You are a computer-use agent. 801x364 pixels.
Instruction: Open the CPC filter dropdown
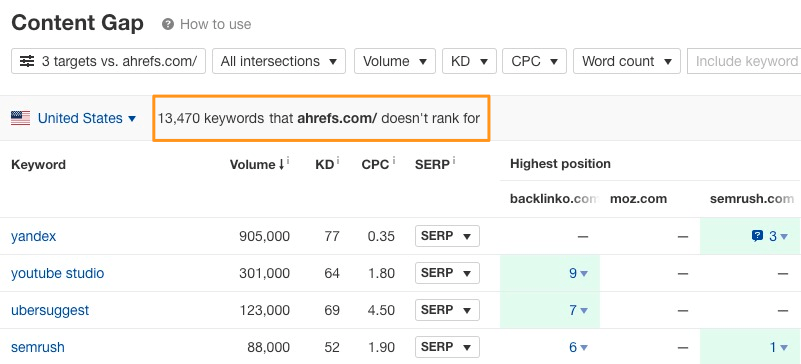(534, 61)
